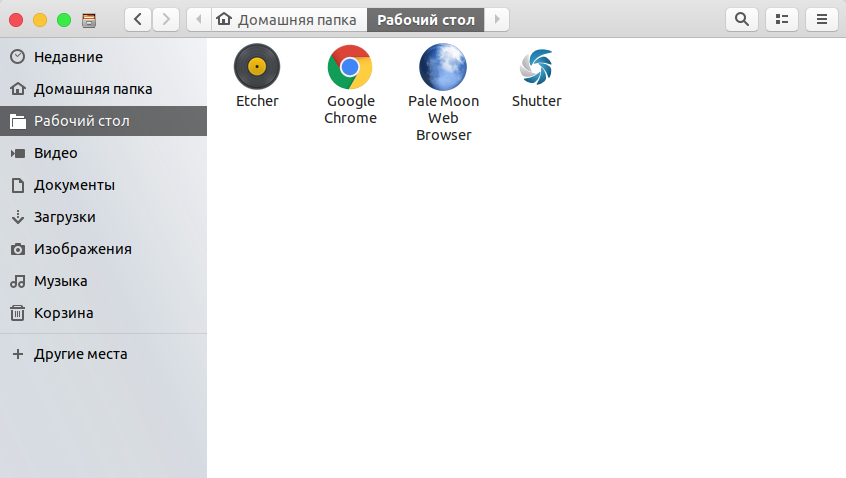The image size is (846, 478).
Task: Open Видео folder in the sidebar
Action: pyautogui.click(x=104, y=153)
